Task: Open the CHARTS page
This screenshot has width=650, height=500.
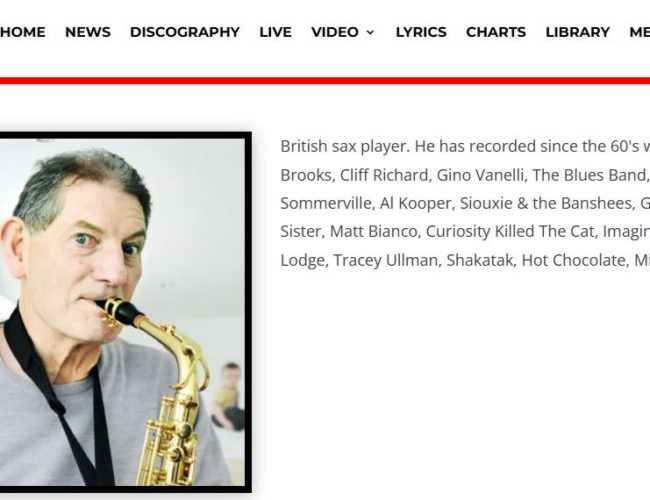Action: click(x=496, y=32)
